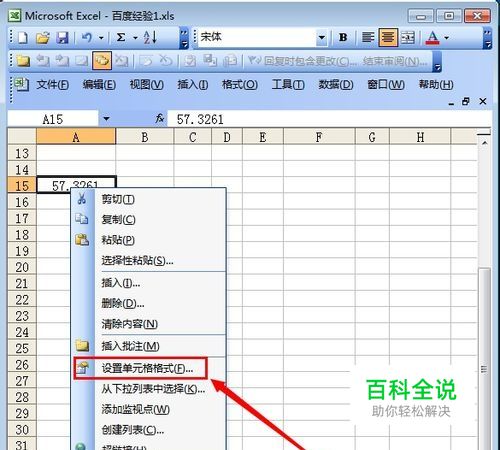Open the Name Box dropdown arrow
The image size is (500, 450).
coord(106,119)
